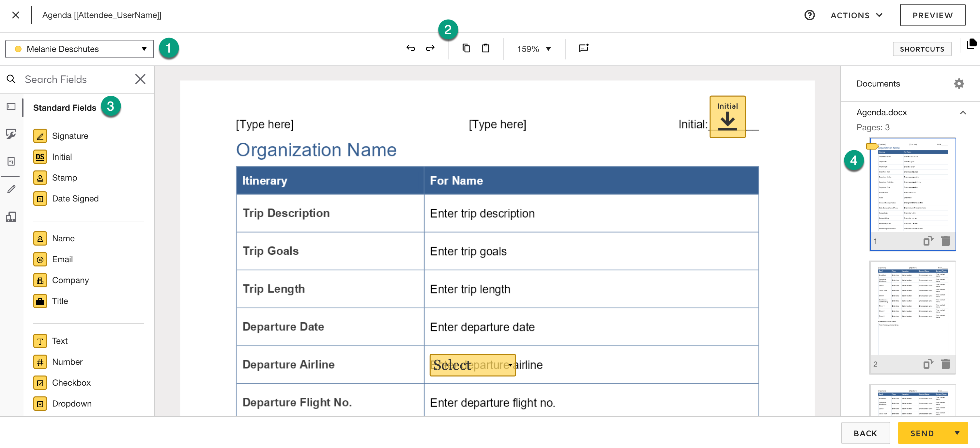This screenshot has width=980, height=448.
Task: Click the undo arrow in toolbar
Action: (x=410, y=48)
